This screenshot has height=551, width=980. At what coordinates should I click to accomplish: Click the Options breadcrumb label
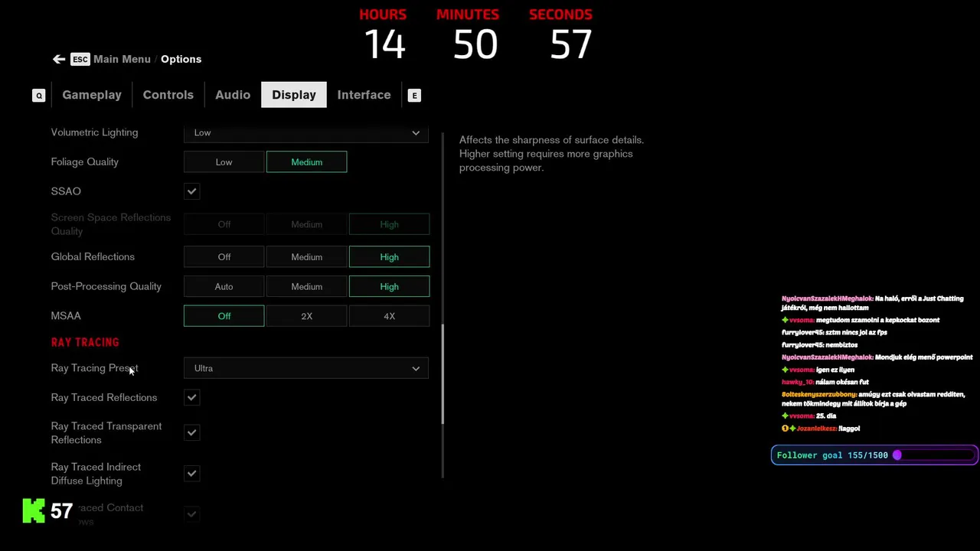point(181,59)
